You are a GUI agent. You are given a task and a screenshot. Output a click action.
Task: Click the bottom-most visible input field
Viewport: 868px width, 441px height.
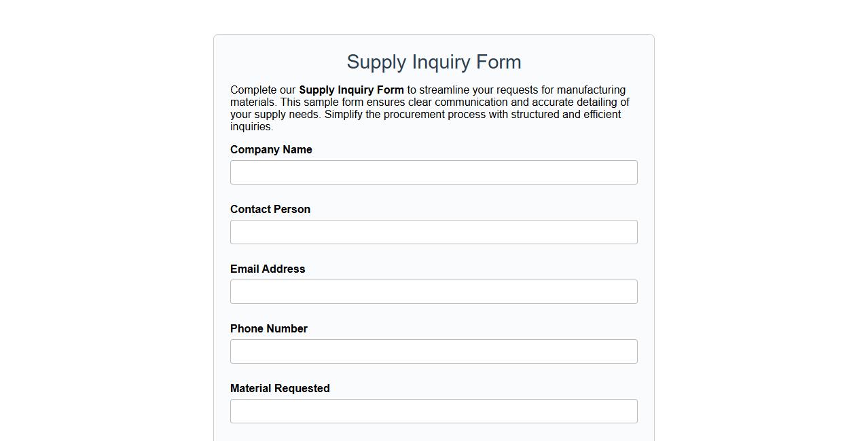[433, 411]
